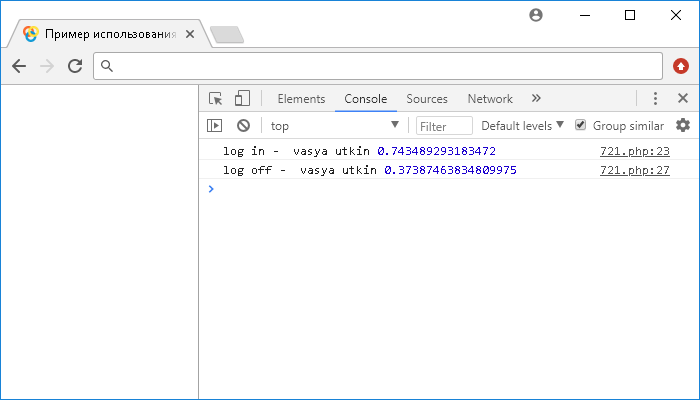The height and width of the screenshot is (400, 700).
Task: Open the Default levels dropdown
Action: click(x=522, y=126)
